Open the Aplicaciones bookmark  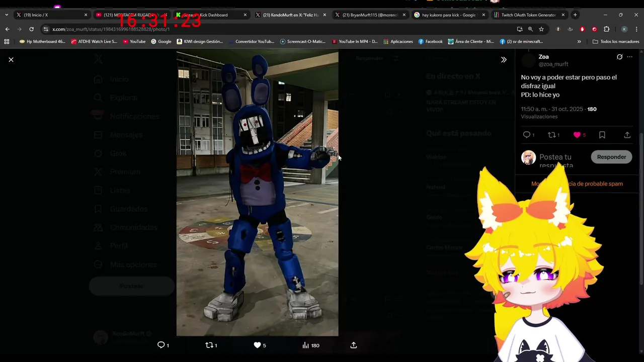(398, 42)
